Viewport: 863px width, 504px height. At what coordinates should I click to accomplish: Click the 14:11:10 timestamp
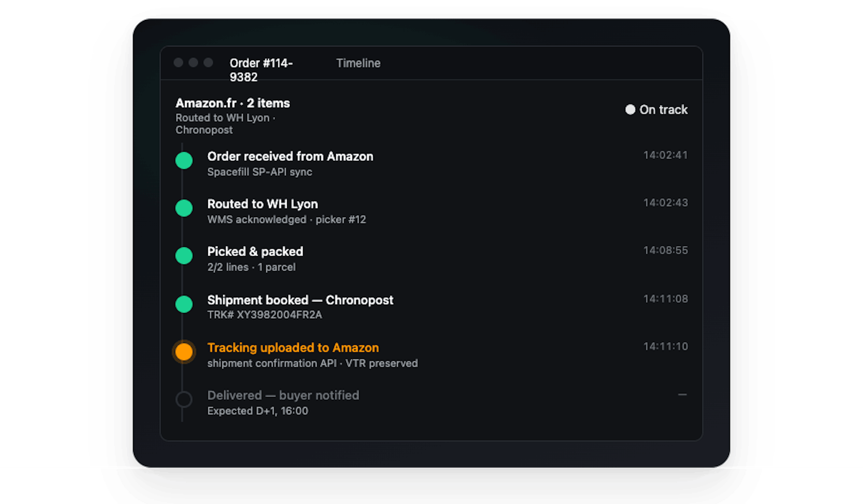pos(666,346)
